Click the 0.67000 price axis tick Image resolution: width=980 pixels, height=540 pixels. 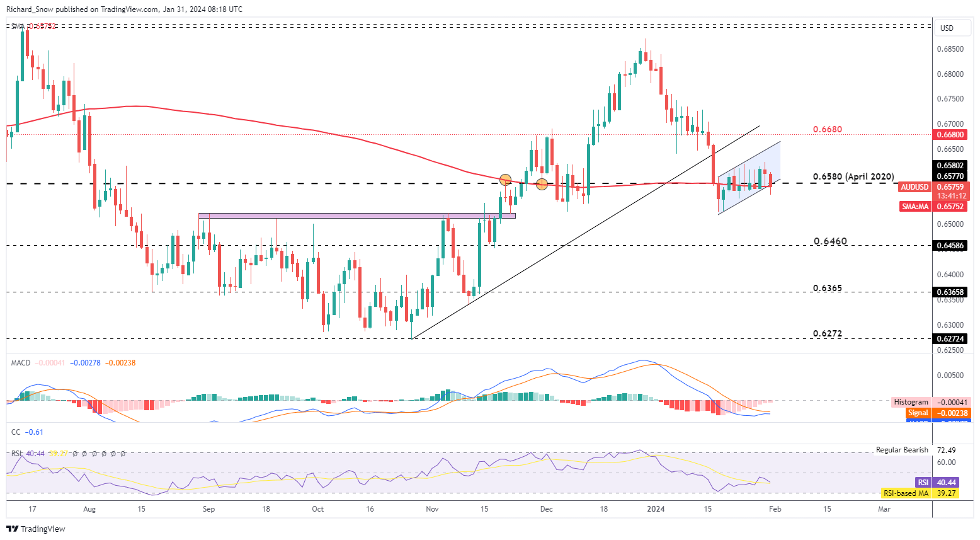tap(950, 124)
